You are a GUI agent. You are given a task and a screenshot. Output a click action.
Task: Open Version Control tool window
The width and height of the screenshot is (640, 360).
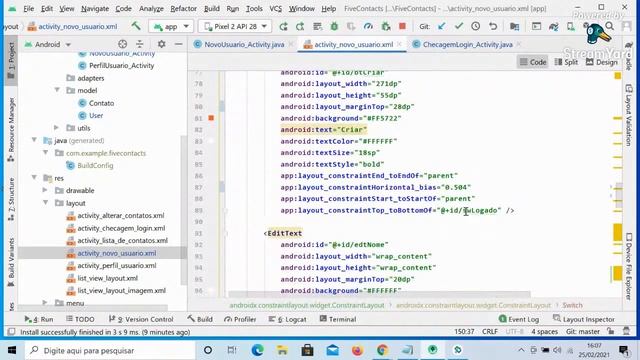tap(141, 319)
